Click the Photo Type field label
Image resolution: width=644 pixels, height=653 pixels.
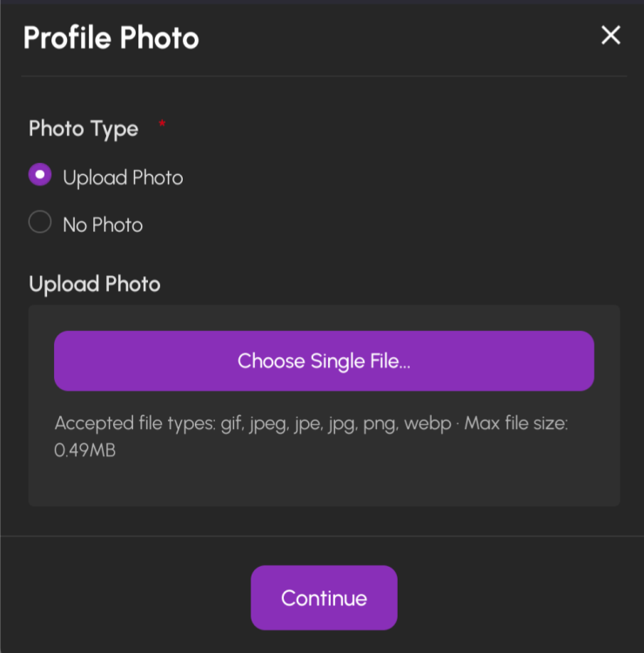coord(84,129)
